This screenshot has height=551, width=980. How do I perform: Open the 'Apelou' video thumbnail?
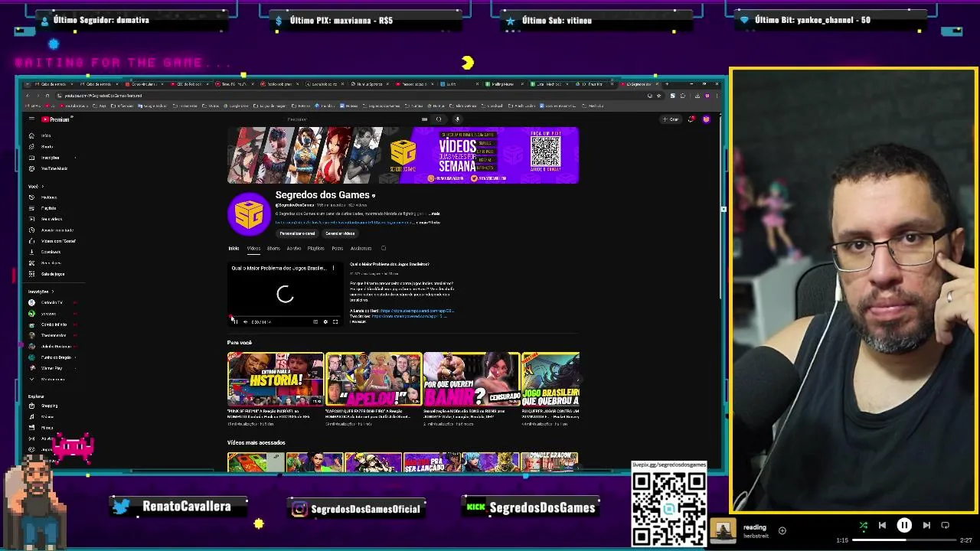(x=374, y=380)
